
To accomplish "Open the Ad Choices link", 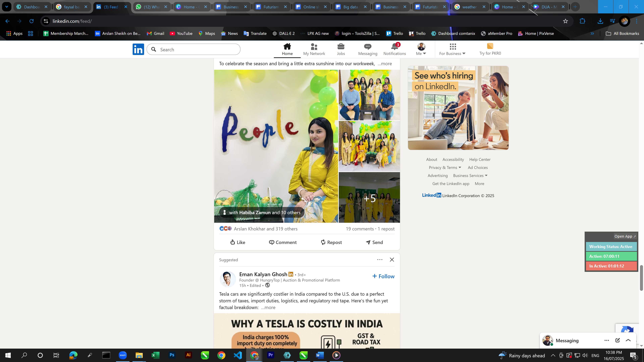I will pyautogui.click(x=477, y=167).
